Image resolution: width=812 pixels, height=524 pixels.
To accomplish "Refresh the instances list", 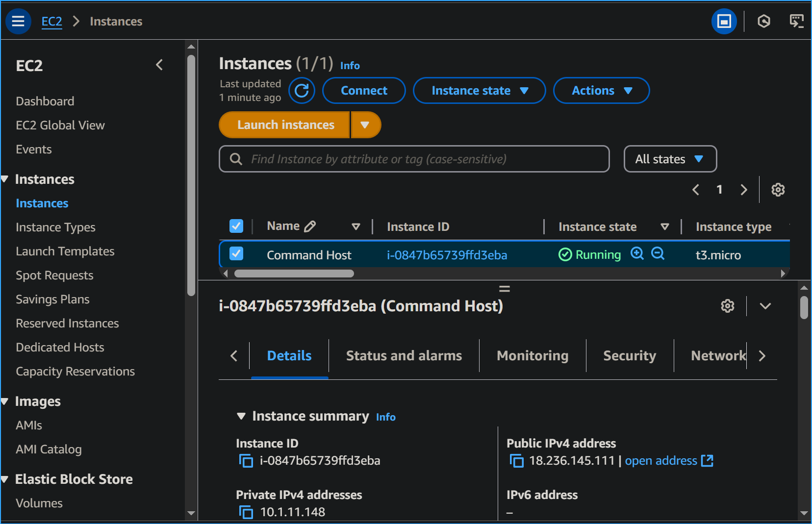I will [x=302, y=90].
